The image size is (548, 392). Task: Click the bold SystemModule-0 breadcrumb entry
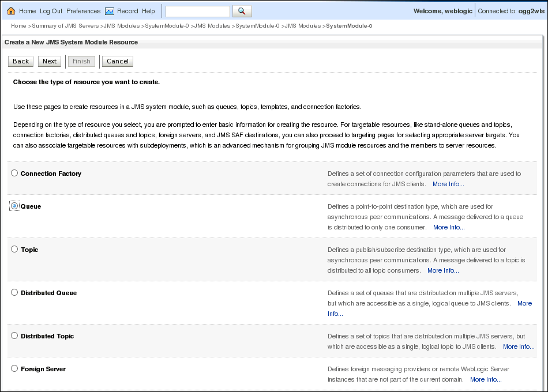(349, 26)
